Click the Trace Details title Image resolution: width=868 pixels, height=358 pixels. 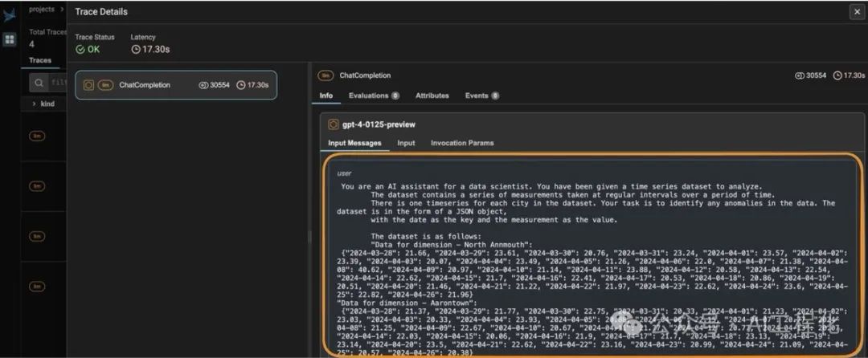click(100, 11)
